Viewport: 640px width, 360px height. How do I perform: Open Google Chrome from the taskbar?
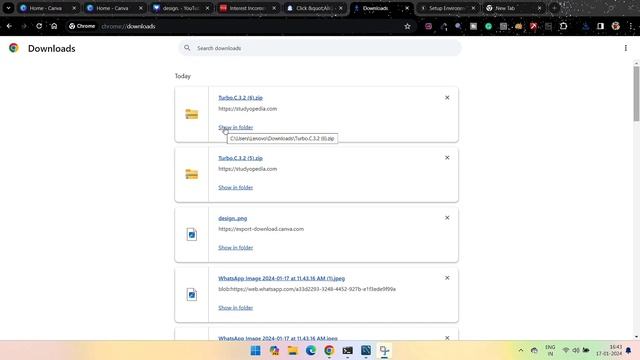329,351
